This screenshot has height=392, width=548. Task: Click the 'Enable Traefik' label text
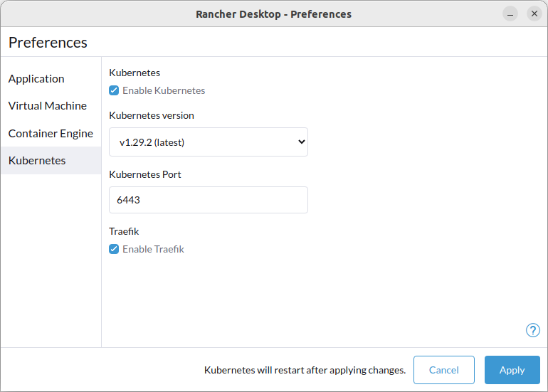[x=153, y=249]
